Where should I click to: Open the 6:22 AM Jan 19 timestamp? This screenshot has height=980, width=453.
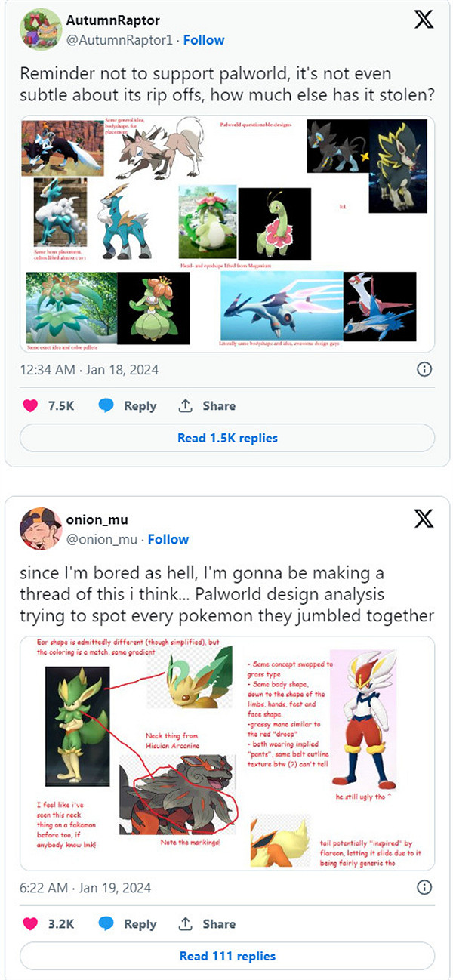85,887
